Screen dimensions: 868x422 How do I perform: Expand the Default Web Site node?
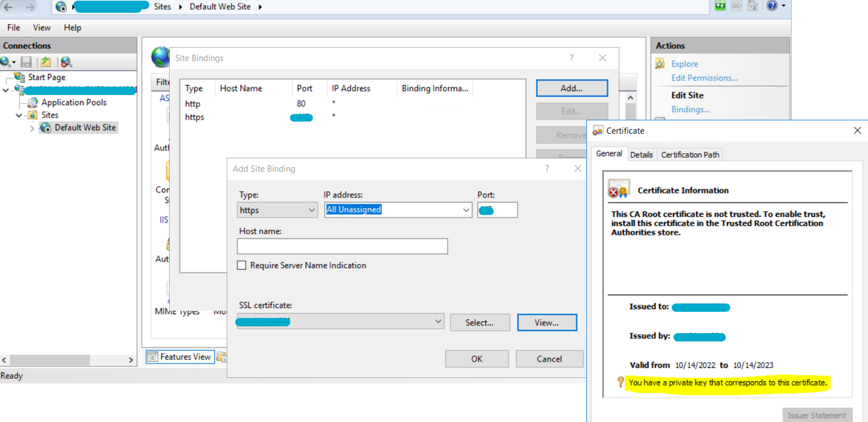(x=32, y=128)
